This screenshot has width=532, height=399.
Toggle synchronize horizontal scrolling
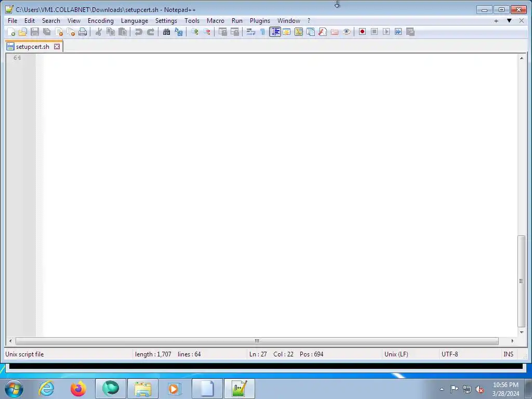pos(234,32)
